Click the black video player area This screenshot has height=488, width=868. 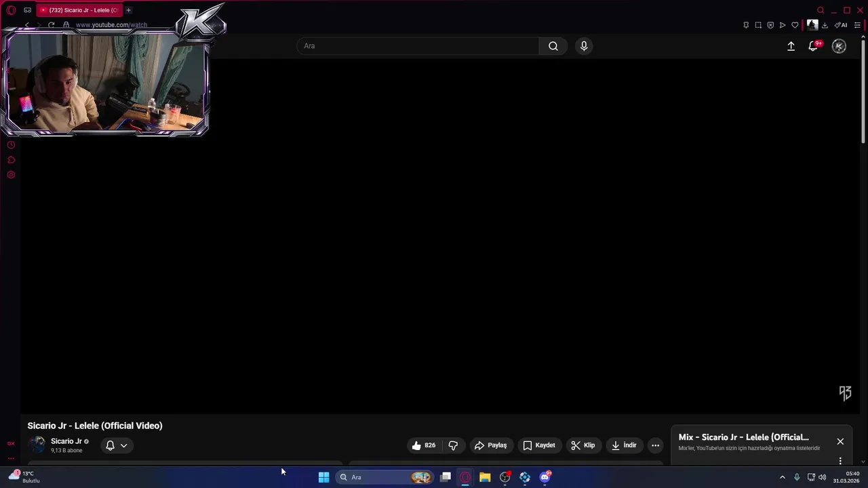[x=441, y=235]
